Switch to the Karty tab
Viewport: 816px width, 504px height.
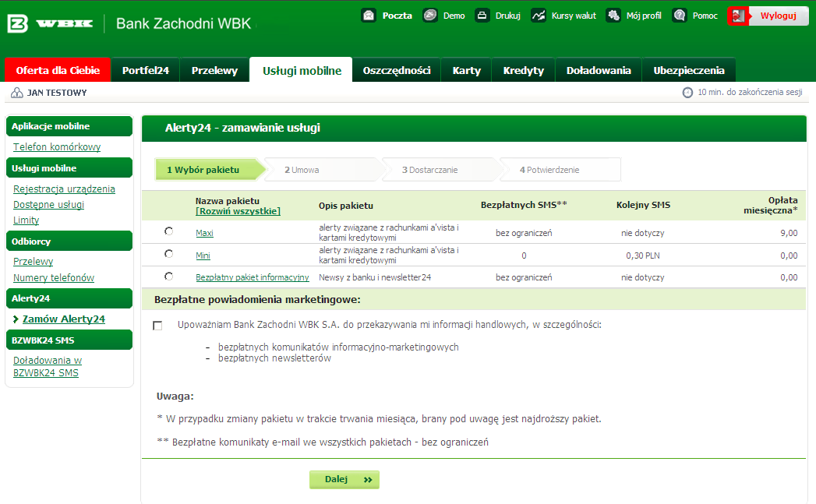tap(466, 70)
